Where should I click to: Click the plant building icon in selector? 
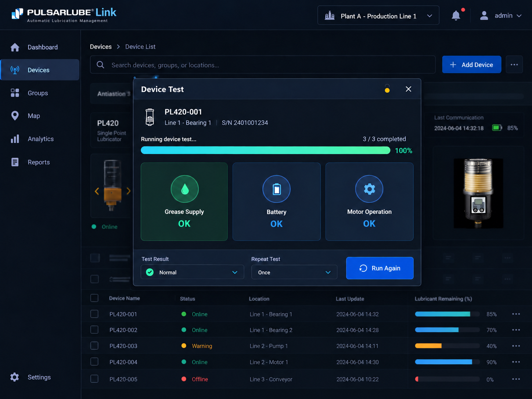(x=330, y=16)
